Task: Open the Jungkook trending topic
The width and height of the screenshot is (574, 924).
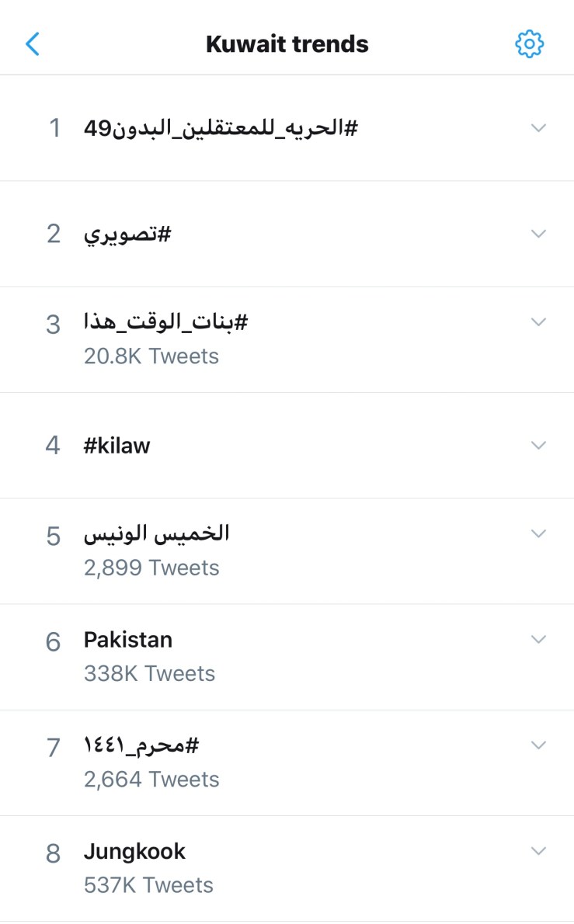Action: click(x=134, y=852)
